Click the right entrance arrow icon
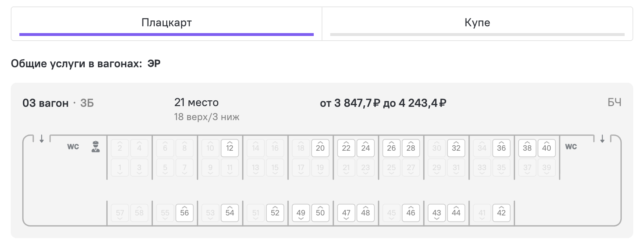644x246 pixels. pyautogui.click(x=602, y=138)
